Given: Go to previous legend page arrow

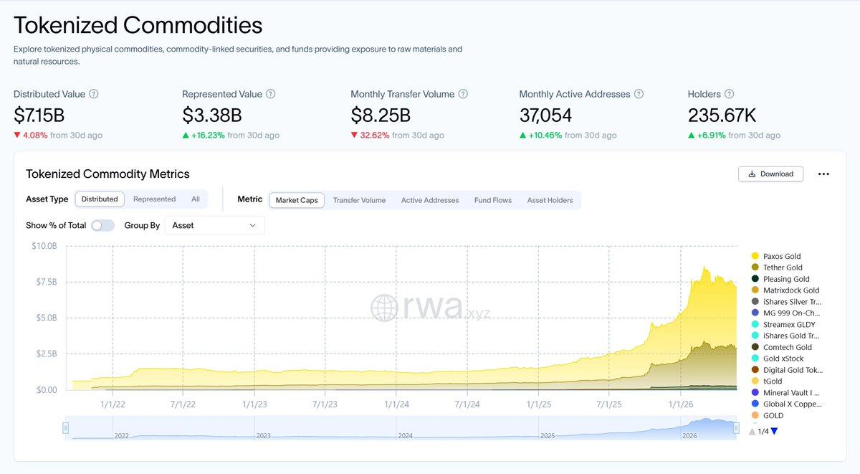Looking at the screenshot, I should [x=752, y=432].
